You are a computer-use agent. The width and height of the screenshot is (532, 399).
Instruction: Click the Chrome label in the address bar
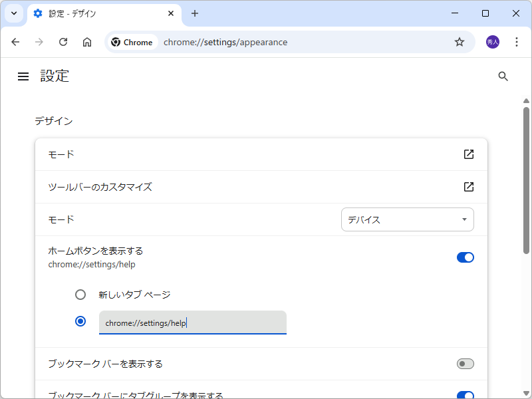[132, 41]
